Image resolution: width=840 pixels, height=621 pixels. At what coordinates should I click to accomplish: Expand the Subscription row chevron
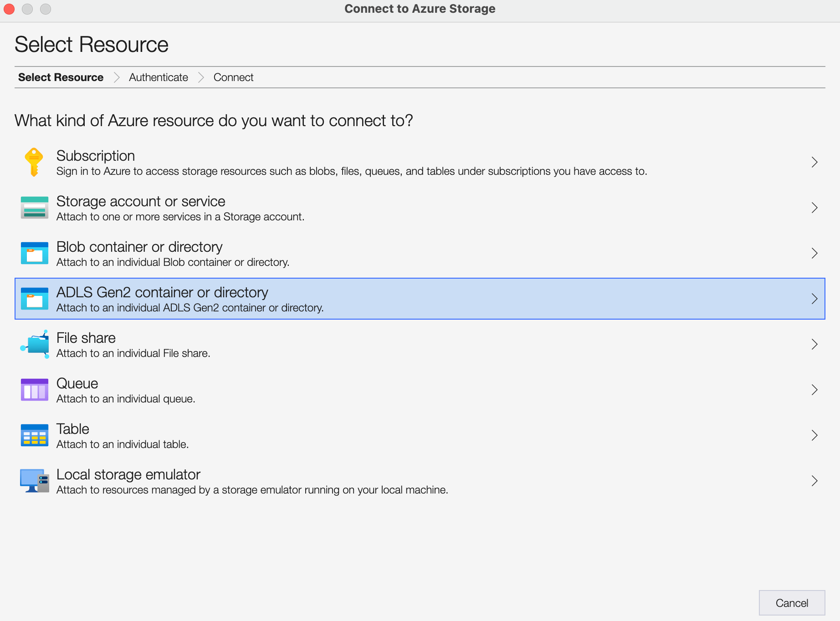814,162
